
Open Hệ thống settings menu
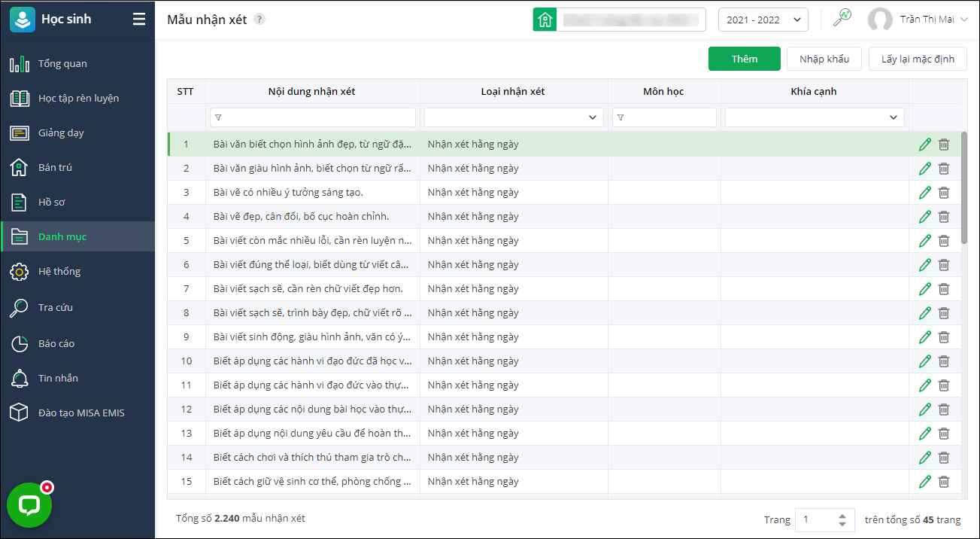(77, 272)
